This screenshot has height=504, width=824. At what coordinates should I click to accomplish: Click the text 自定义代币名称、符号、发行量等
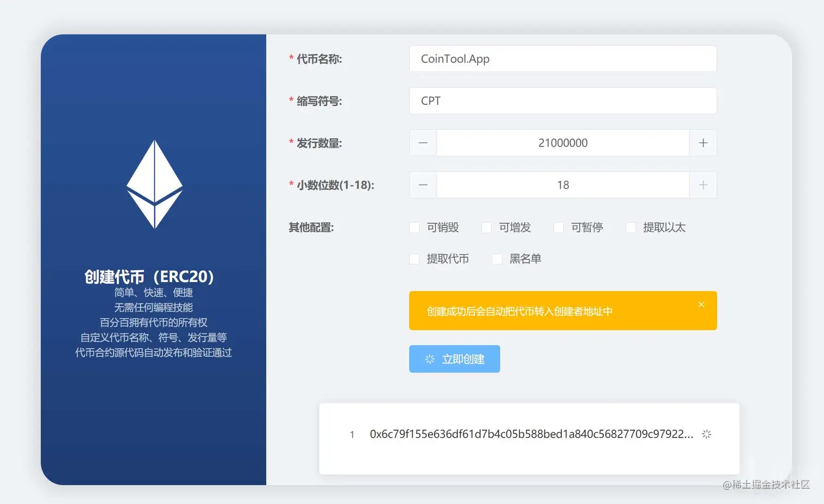click(x=153, y=337)
